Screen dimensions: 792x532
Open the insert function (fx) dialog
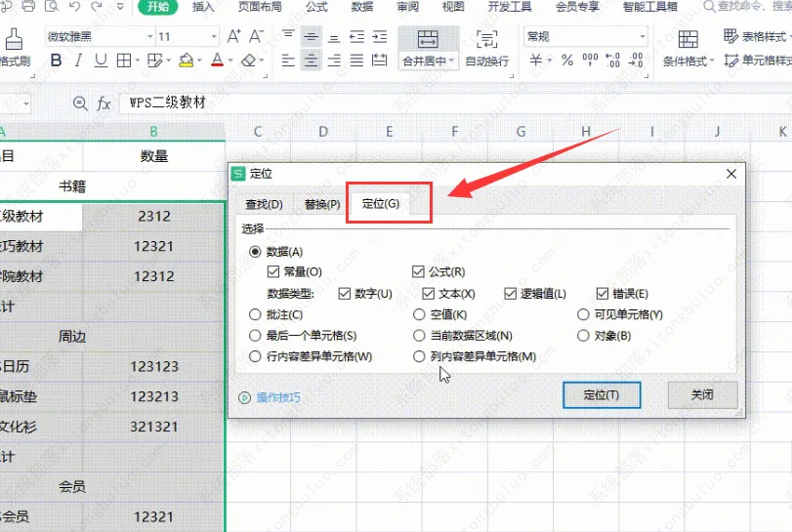[104, 102]
